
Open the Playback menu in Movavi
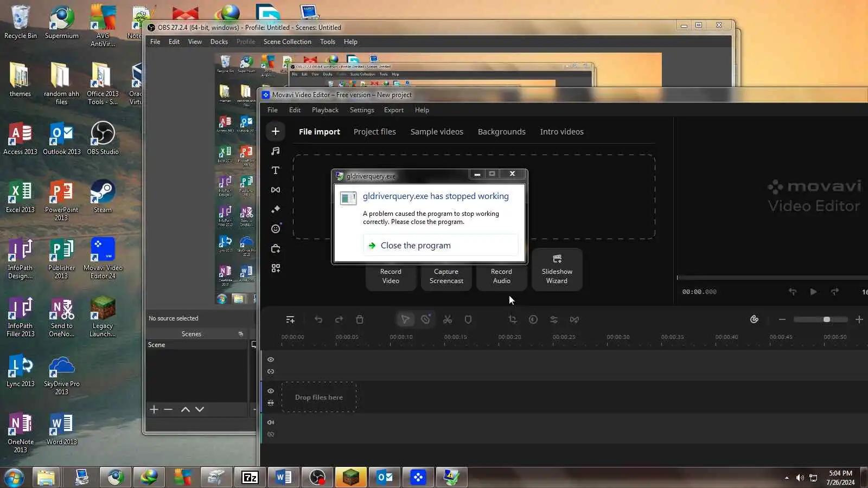(325, 110)
